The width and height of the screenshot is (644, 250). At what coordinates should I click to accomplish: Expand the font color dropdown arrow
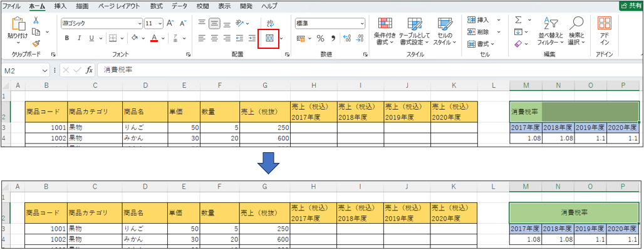point(163,38)
